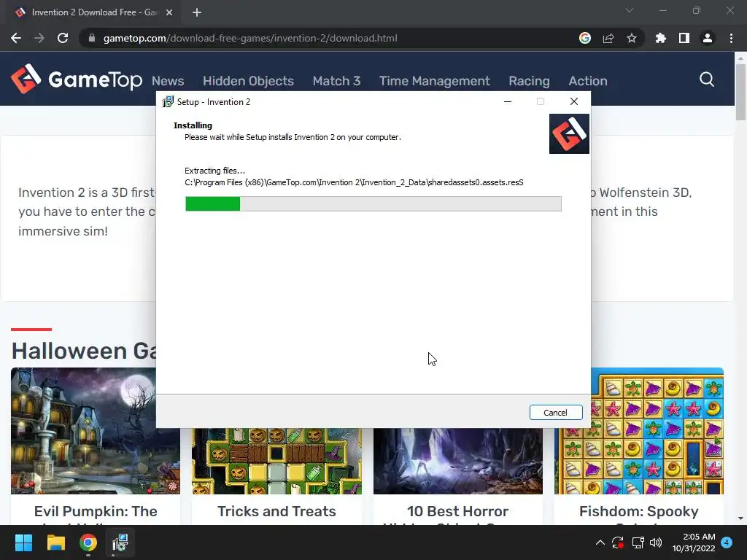This screenshot has width=747, height=560.
Task: Minimize the Setup - Invention 2 dialog
Action: tap(508, 101)
